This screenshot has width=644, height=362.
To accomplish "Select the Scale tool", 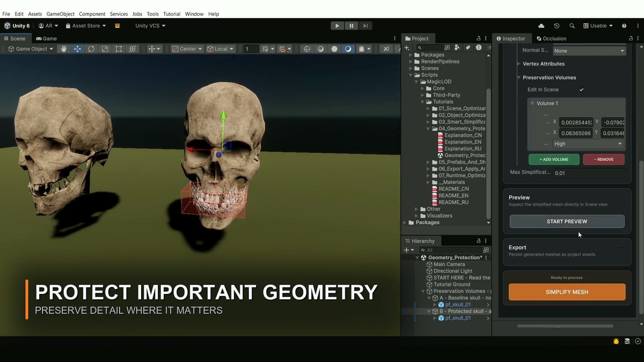I will point(105,49).
